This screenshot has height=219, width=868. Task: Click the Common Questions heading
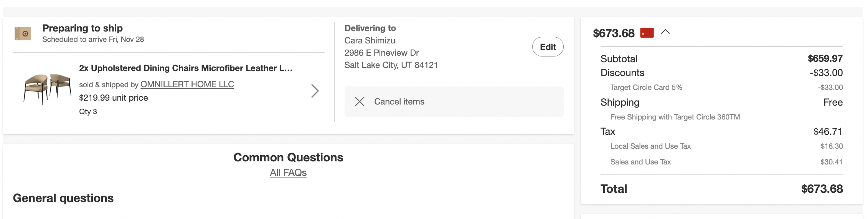(x=288, y=158)
